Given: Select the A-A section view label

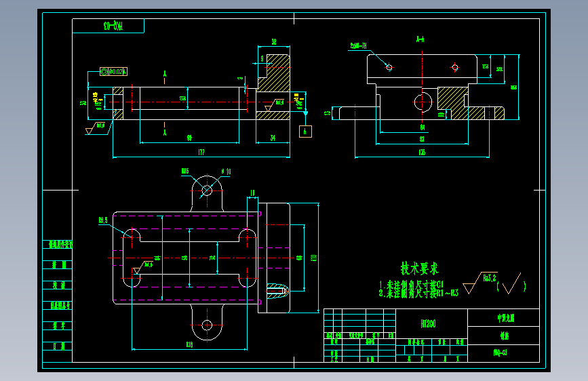Looking at the screenshot, I should pyautogui.click(x=420, y=39).
